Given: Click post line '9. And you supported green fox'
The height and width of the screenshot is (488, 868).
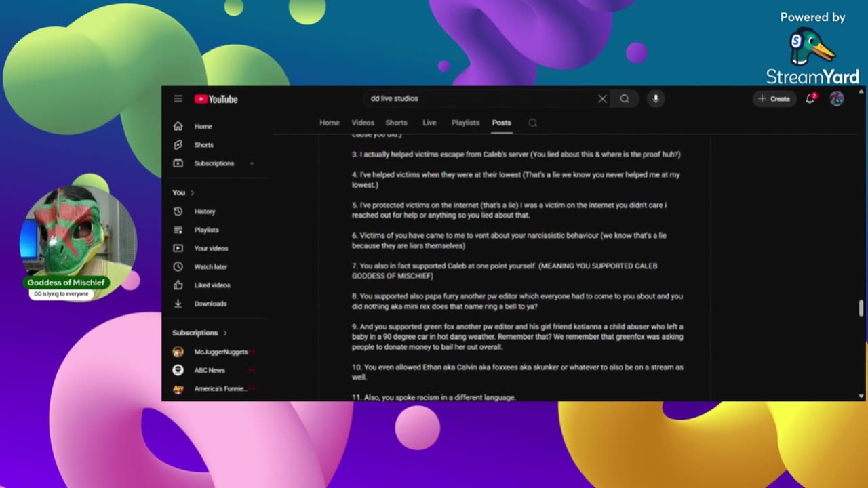Looking at the screenshot, I should (517, 337).
